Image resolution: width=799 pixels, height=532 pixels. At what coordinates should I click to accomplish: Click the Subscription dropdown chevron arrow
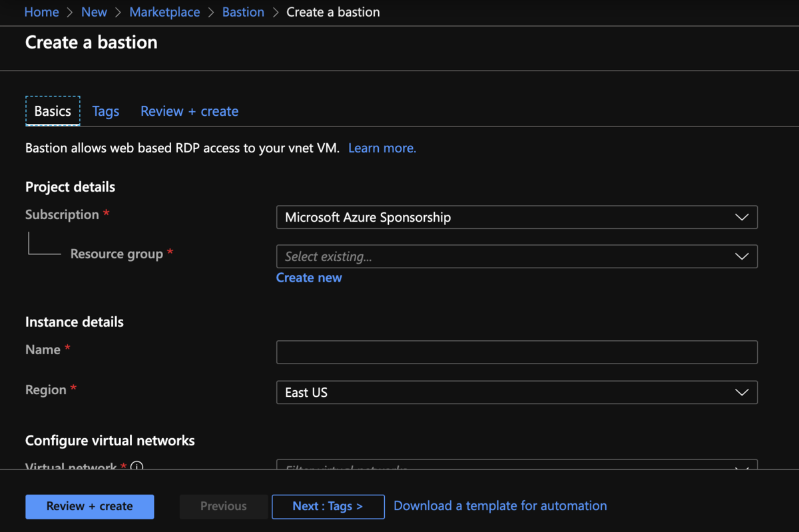[741, 217]
